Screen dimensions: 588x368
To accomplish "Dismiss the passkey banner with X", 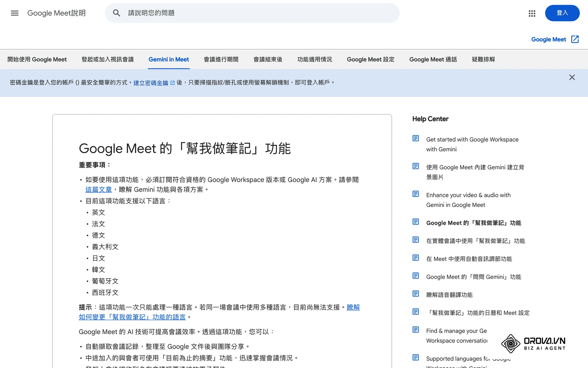I will 572,77.
